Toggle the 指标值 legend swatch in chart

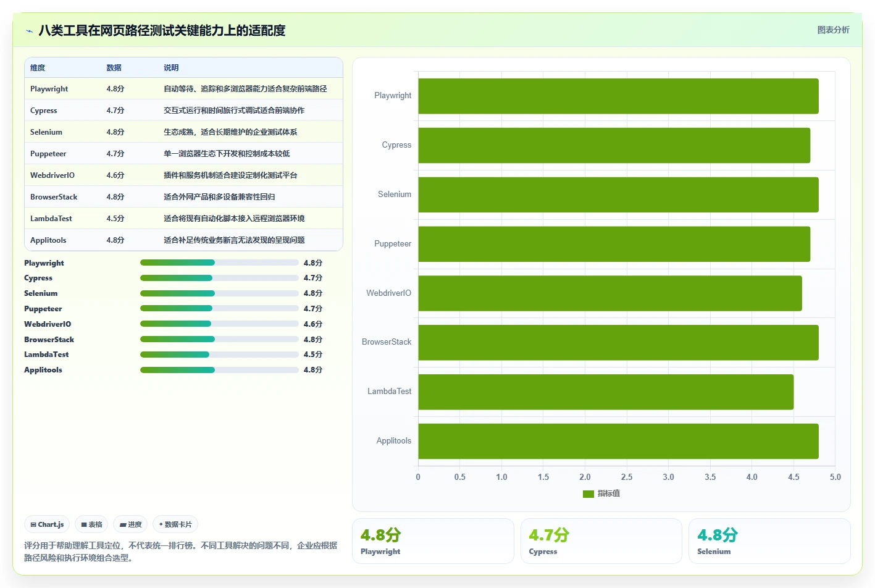click(x=588, y=493)
